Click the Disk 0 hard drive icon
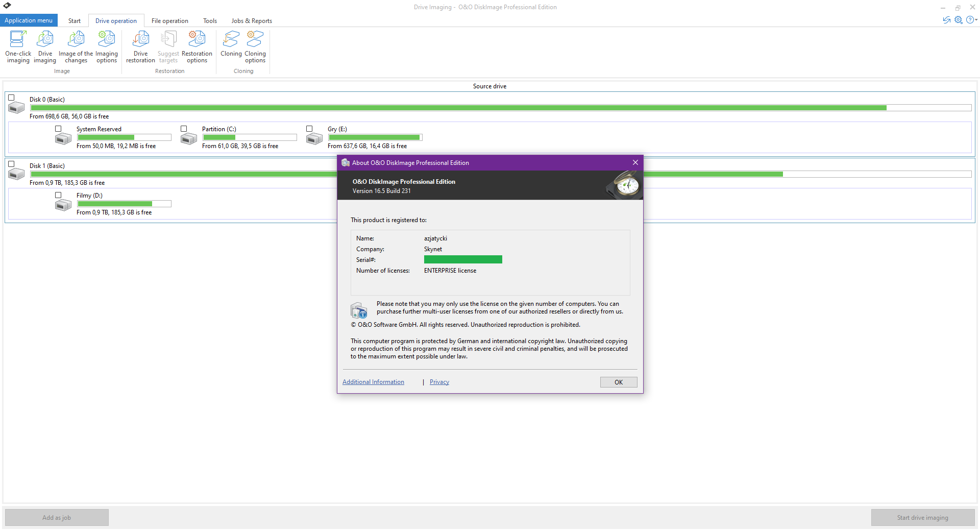The image size is (980, 531). [16, 108]
